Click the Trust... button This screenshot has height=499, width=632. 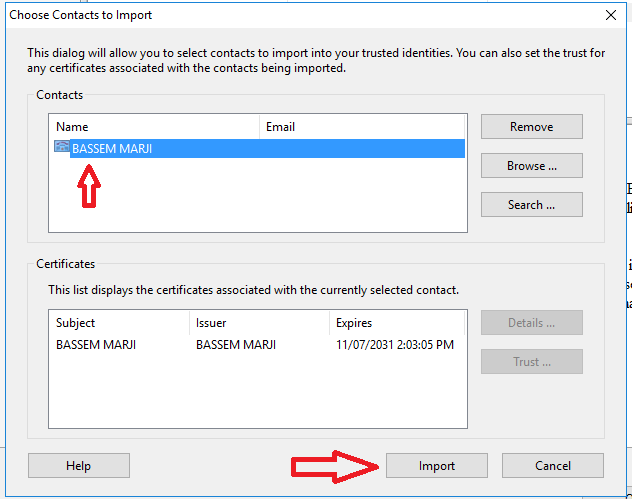tap(531, 362)
